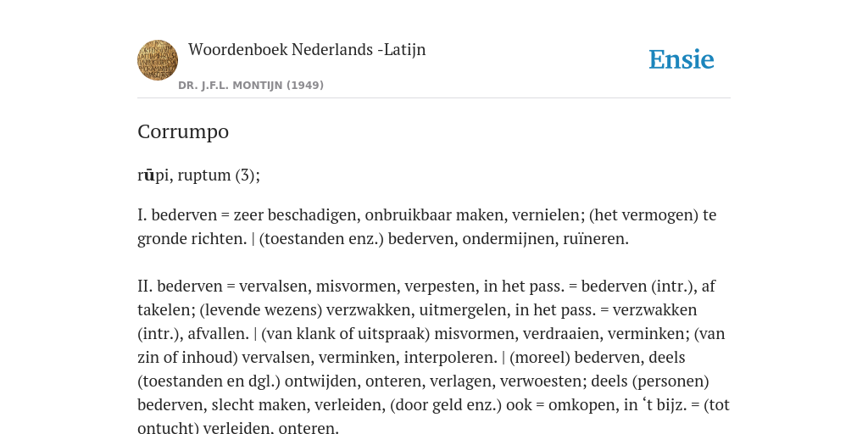Open the Woordenboek Nederlands -Latijn title link
The height and width of the screenshot is (434, 868).
(x=307, y=50)
